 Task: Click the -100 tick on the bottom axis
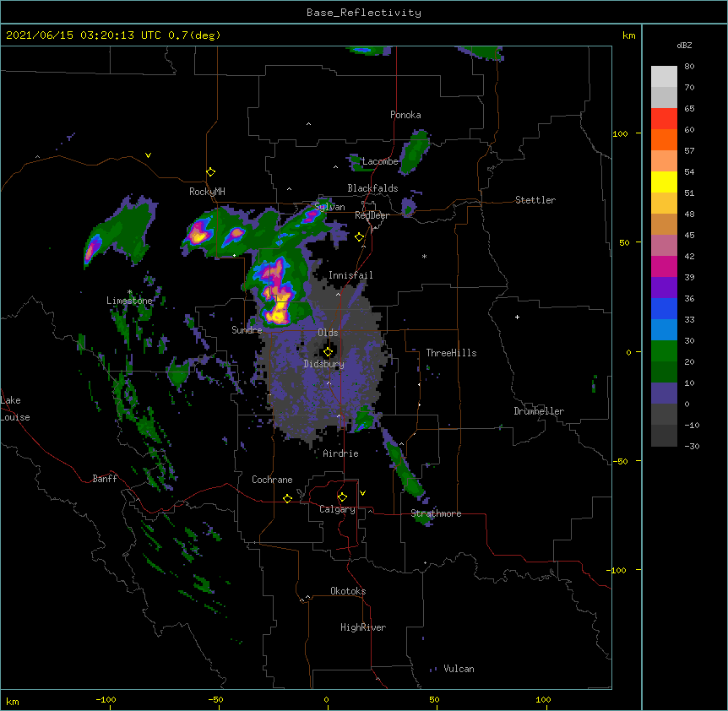click(x=106, y=699)
